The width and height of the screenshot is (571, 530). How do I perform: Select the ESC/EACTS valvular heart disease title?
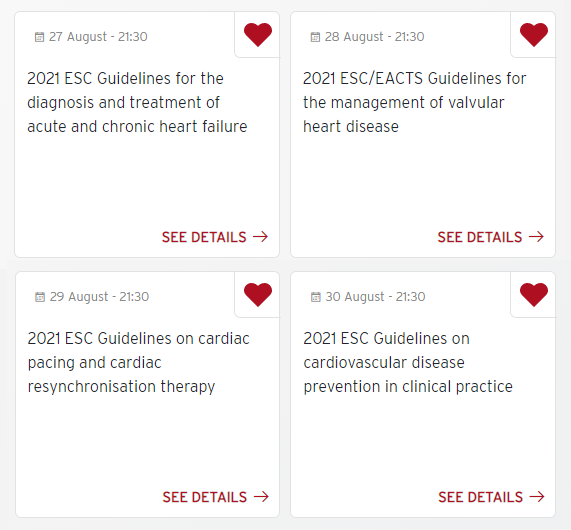(x=414, y=103)
